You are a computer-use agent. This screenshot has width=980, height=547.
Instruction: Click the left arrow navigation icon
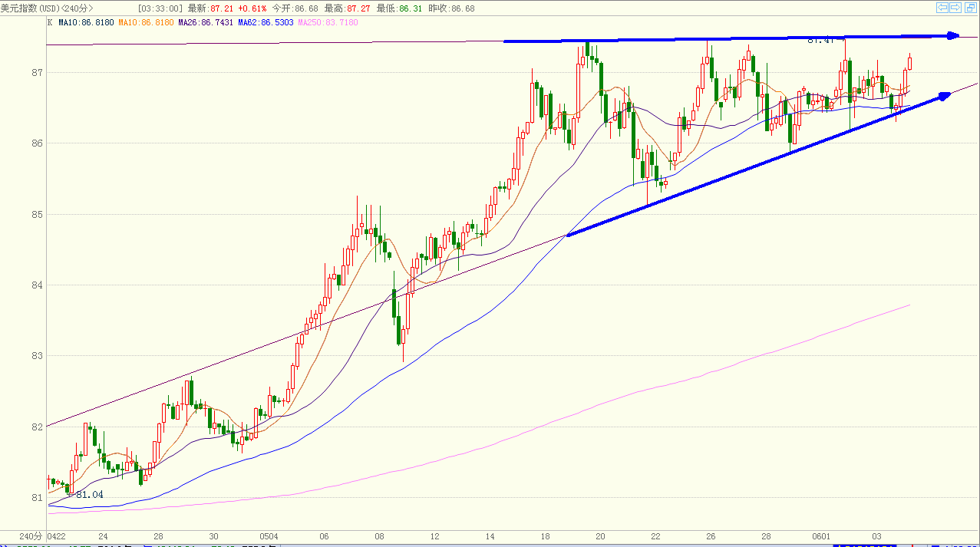[x=942, y=8]
